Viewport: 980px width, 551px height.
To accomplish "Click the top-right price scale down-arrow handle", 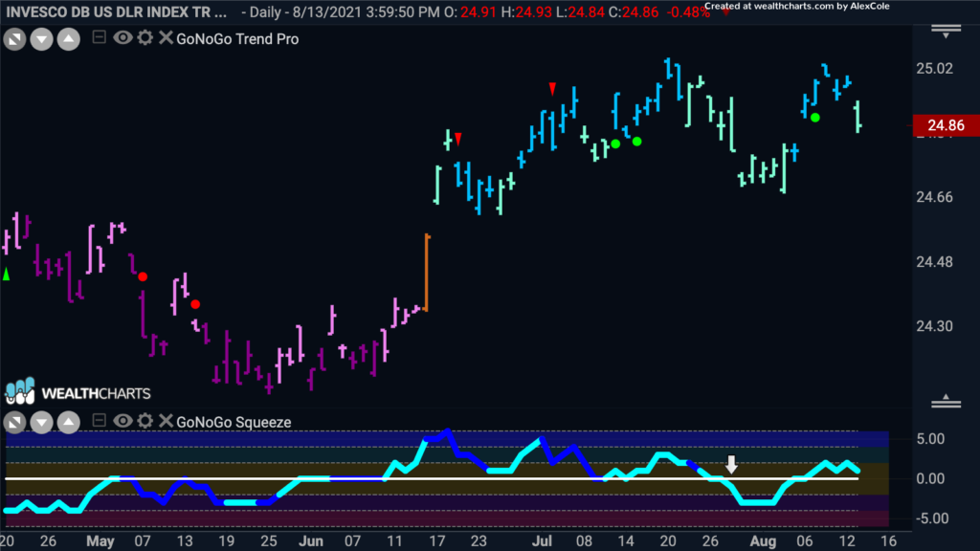I will 946,32.
